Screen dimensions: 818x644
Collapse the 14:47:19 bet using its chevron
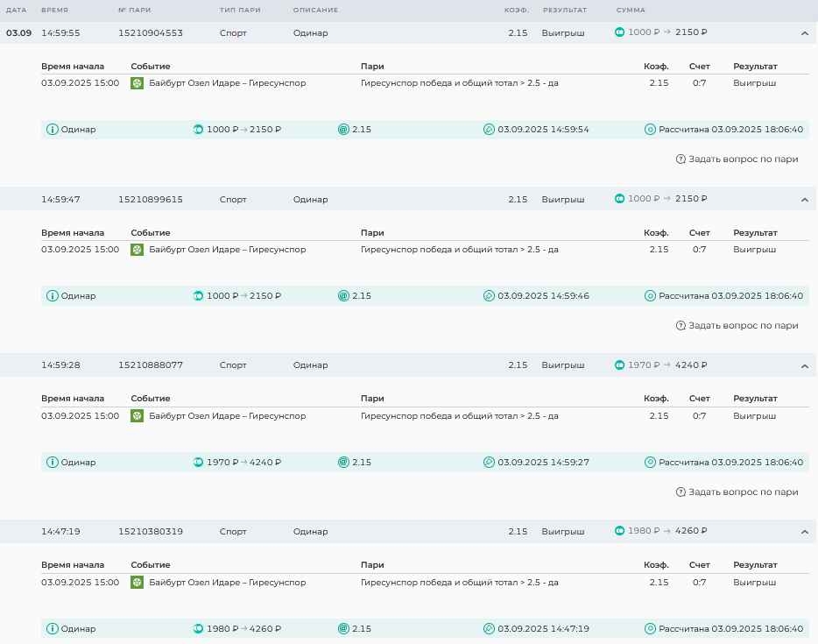click(805, 532)
